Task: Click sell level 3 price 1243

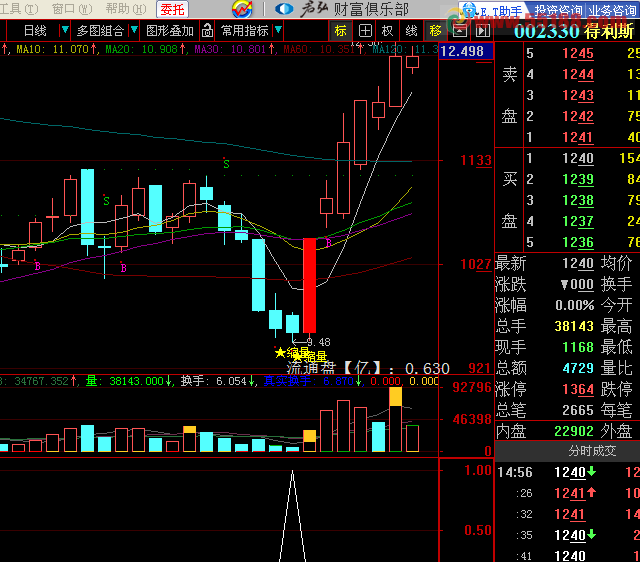Action: click(578, 96)
